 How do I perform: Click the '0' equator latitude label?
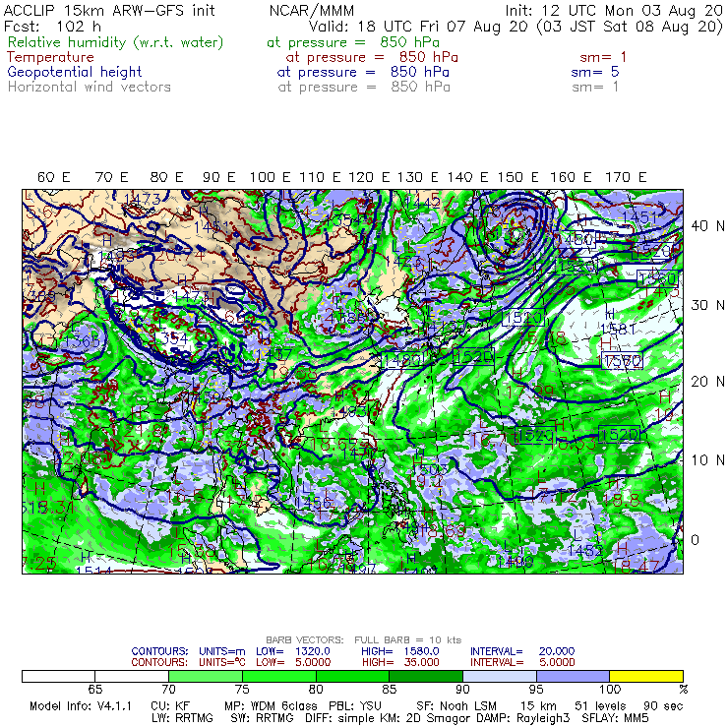(695, 540)
